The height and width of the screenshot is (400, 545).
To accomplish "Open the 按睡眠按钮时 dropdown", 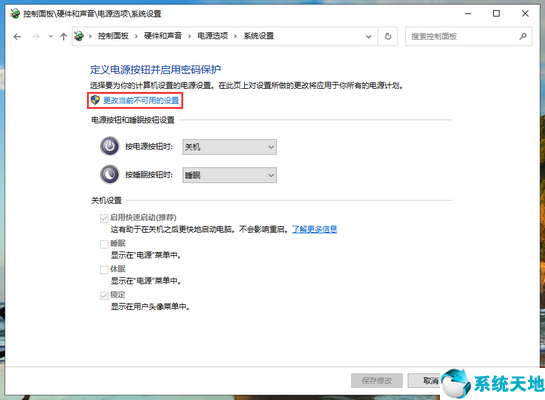I will (229, 175).
